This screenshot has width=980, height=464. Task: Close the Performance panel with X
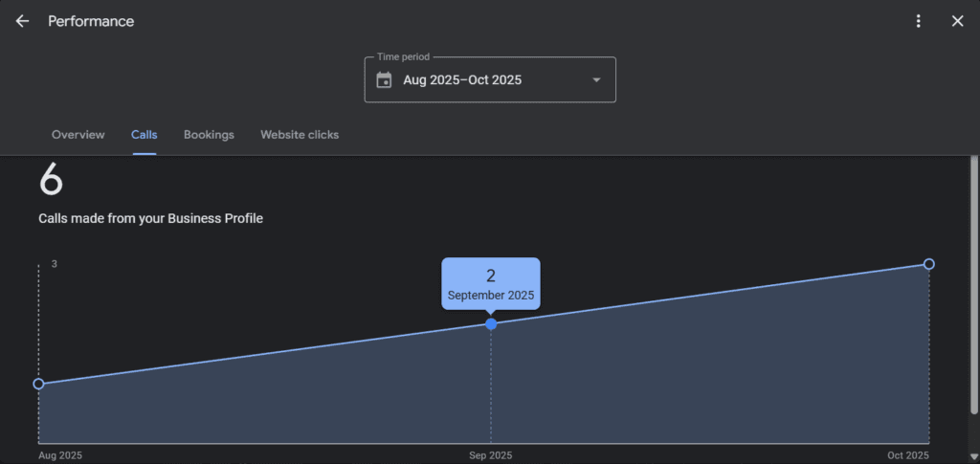(x=957, y=21)
